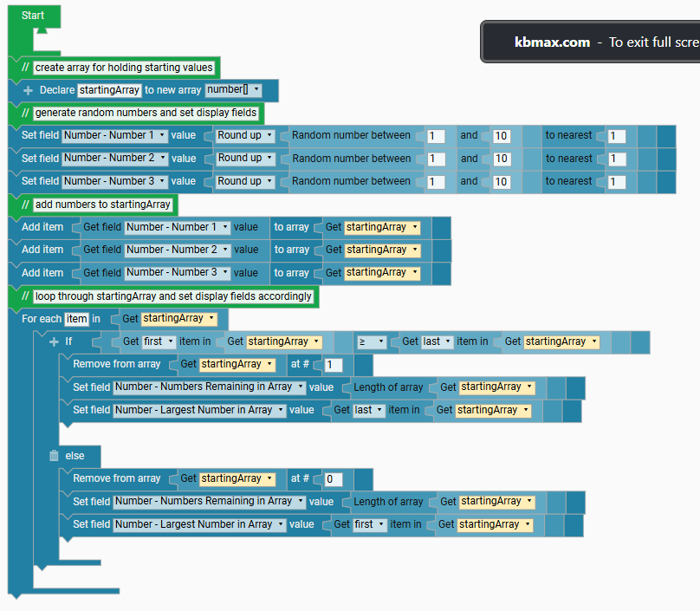Open Get field Number - Number 1 dropdown in Add item
The width and height of the screenshot is (700, 611).
[178, 227]
